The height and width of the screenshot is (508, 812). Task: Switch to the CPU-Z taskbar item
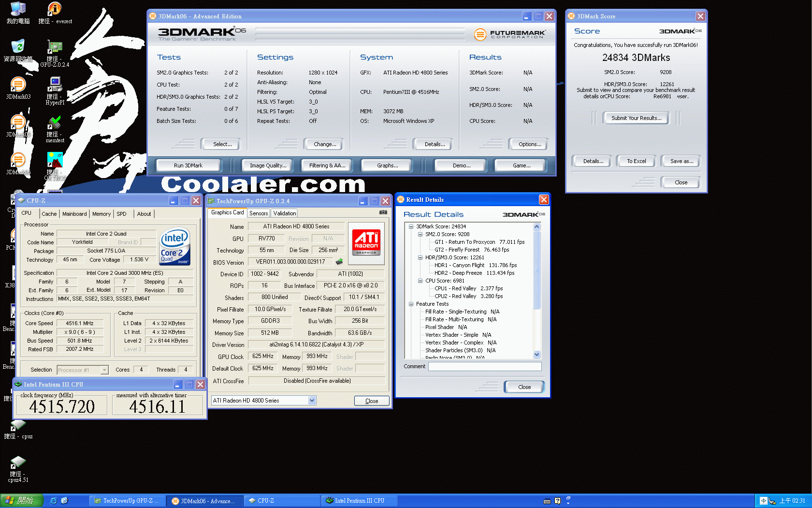coord(282,501)
